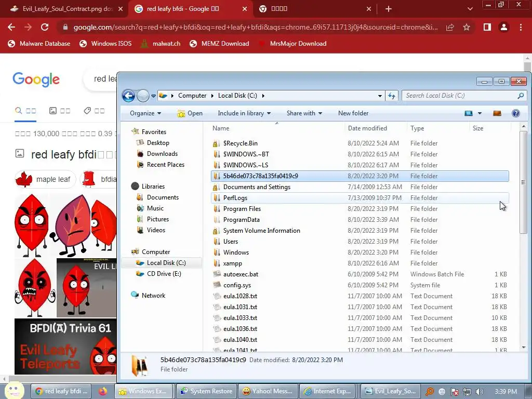Open Windows ISOS bookmark
532x399 pixels.
(105, 44)
